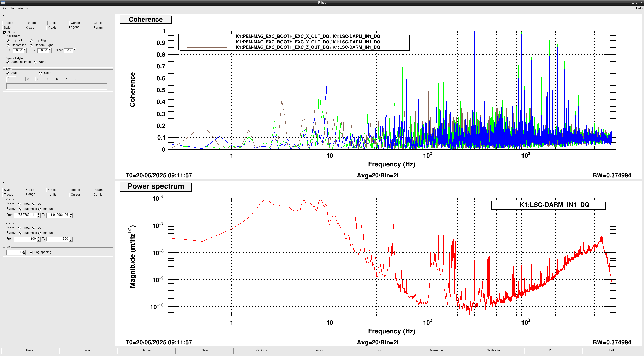Select User legend text option
The height and width of the screenshot is (356, 644).
pos(41,73)
